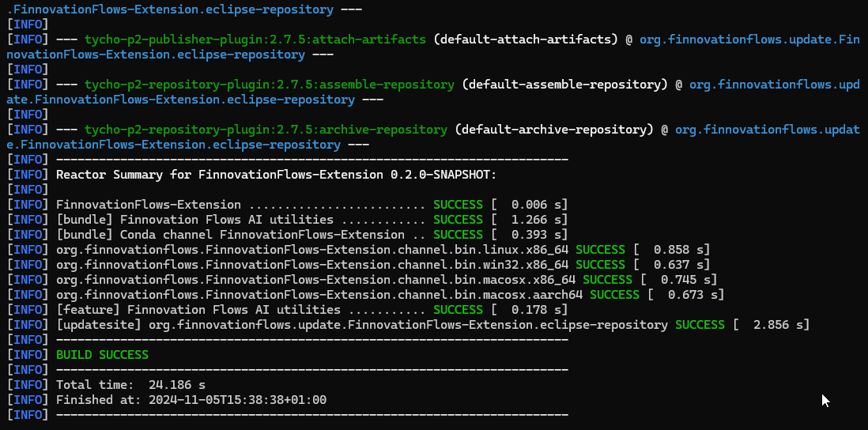Click the [bundle] Finnovation Flows AI utilities entry
The height and width of the screenshot is (430, 868).
point(194,220)
